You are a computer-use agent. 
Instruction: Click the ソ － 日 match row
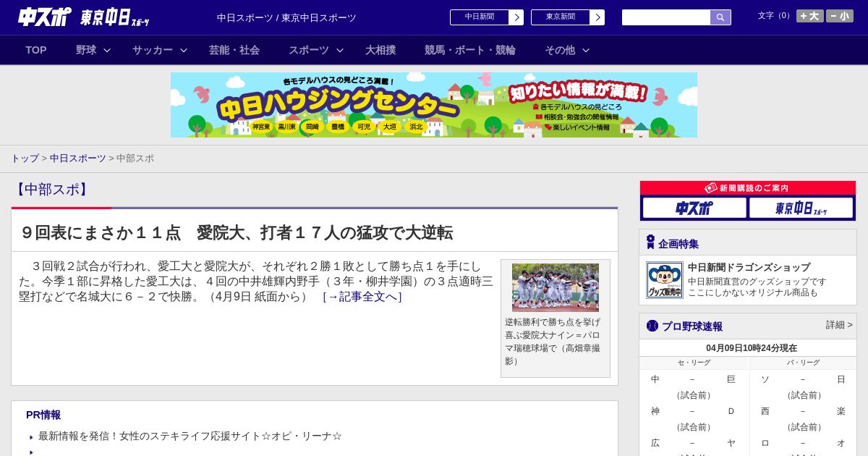coord(803,379)
